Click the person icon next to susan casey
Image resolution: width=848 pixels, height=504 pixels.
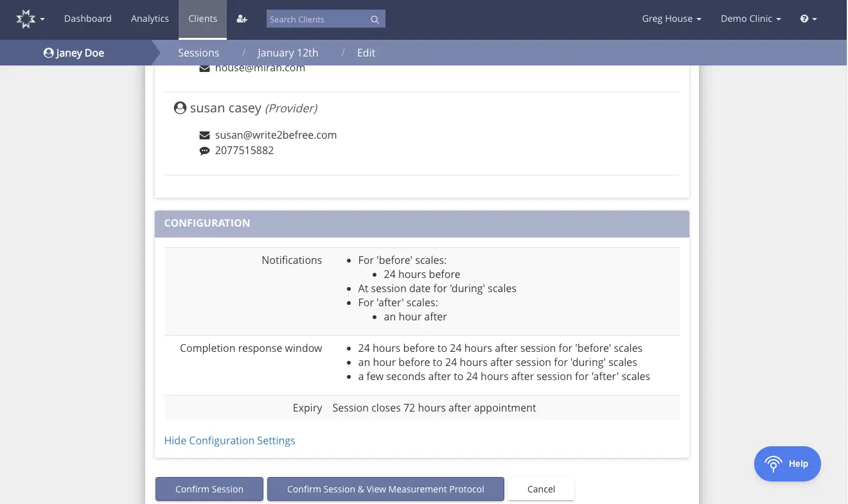coord(180,107)
